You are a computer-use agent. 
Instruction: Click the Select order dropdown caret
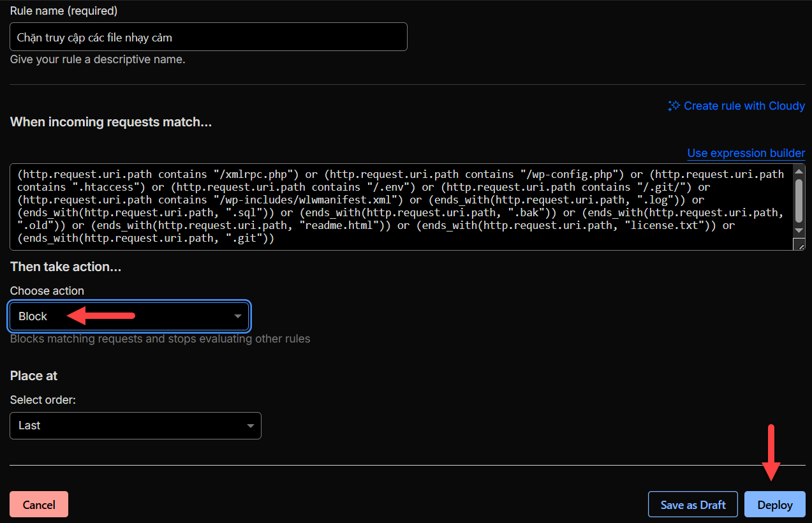pyautogui.click(x=250, y=426)
